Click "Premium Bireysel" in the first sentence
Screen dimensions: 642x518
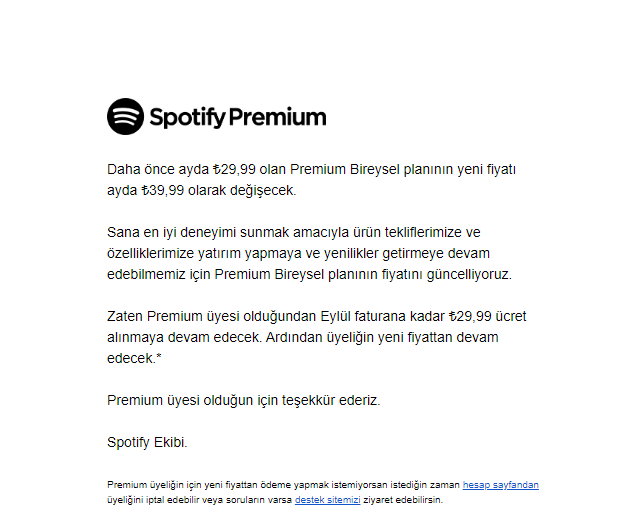pos(345,169)
